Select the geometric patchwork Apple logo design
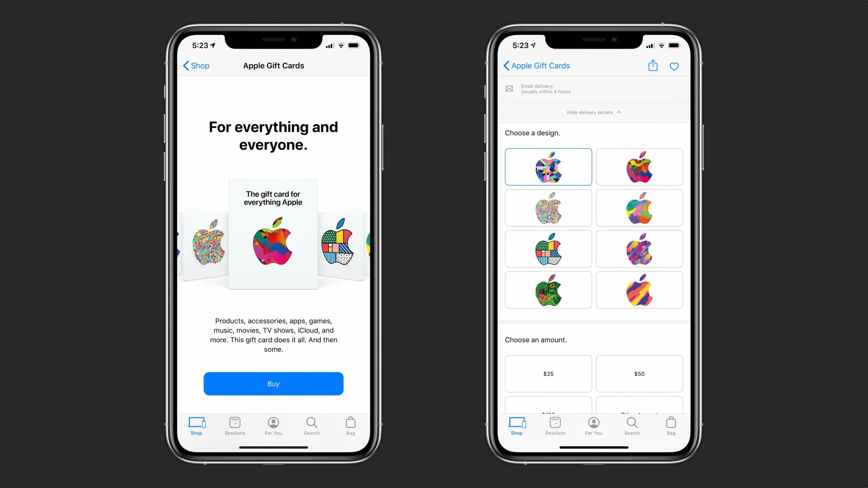The height and width of the screenshot is (488, 868). 548,248
